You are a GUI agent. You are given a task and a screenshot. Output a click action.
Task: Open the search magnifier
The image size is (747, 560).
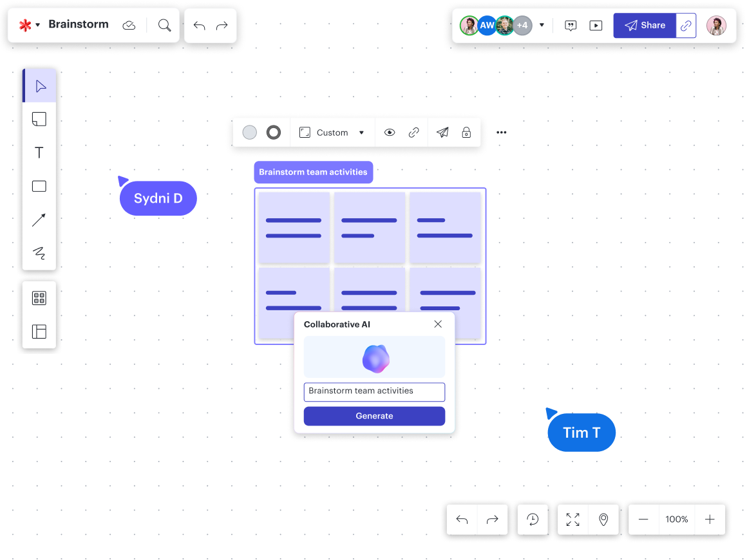(x=165, y=25)
